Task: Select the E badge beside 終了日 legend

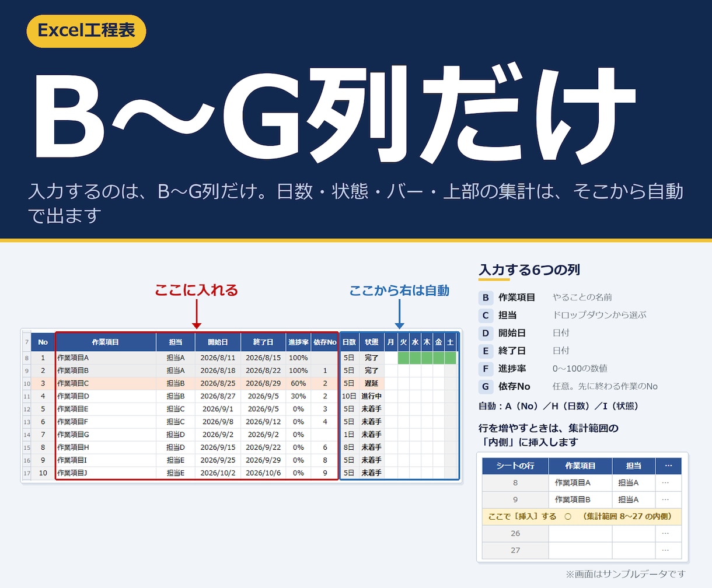Action: (x=485, y=351)
